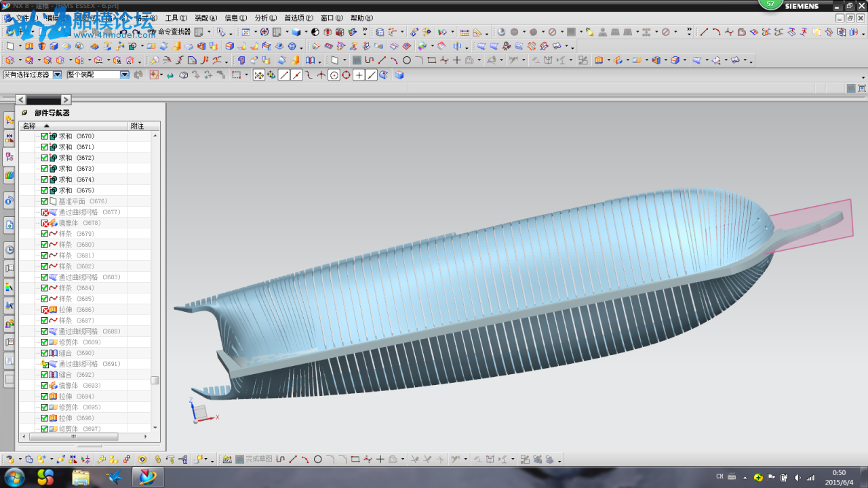Click the NX application icon in taskbar
This screenshot has width=868, height=488.
click(x=147, y=477)
